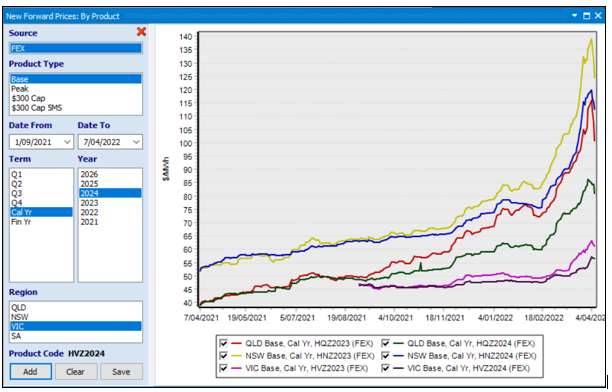Open the Date To dropdown

point(136,142)
